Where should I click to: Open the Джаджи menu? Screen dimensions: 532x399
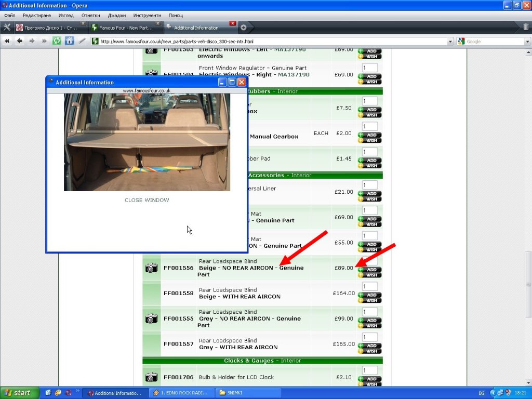click(x=117, y=15)
